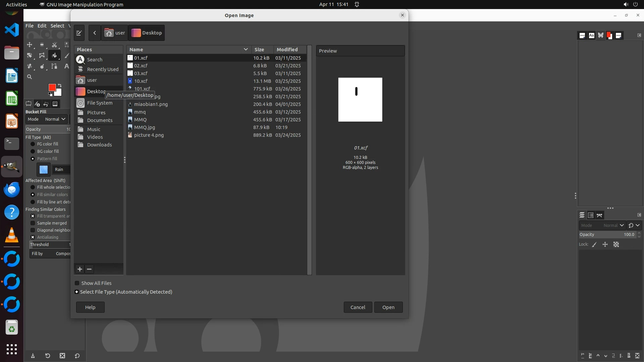The image size is (644, 362).
Task: Open the Edit menu
Action: 42,26
